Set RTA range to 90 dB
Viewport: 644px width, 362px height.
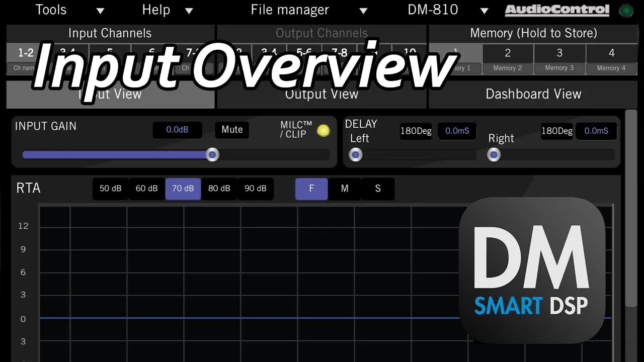[x=256, y=189]
